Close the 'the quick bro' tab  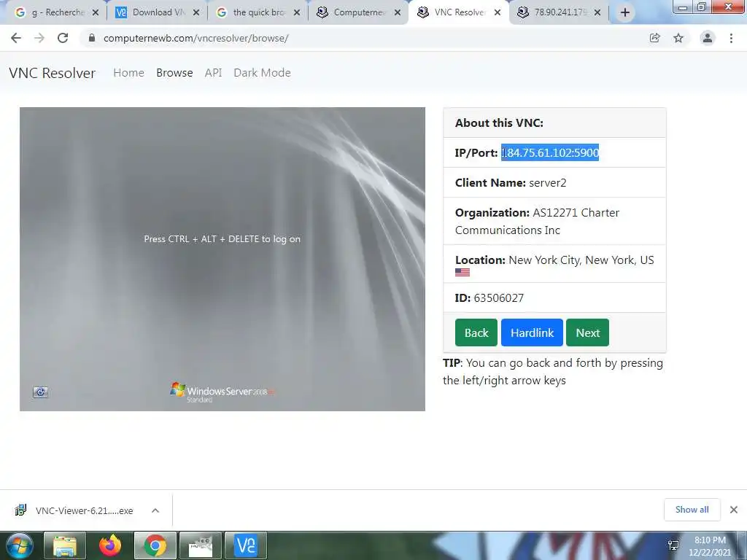[x=297, y=13]
